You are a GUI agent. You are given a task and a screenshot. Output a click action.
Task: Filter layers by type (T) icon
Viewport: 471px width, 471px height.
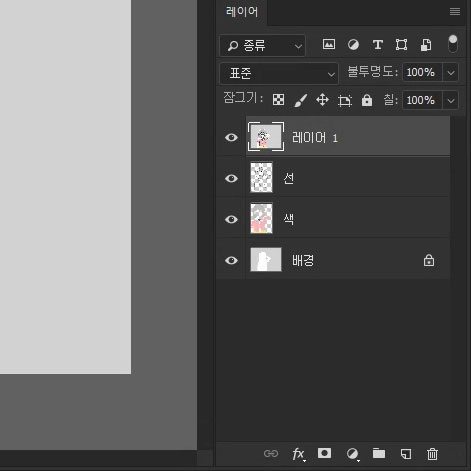click(377, 44)
